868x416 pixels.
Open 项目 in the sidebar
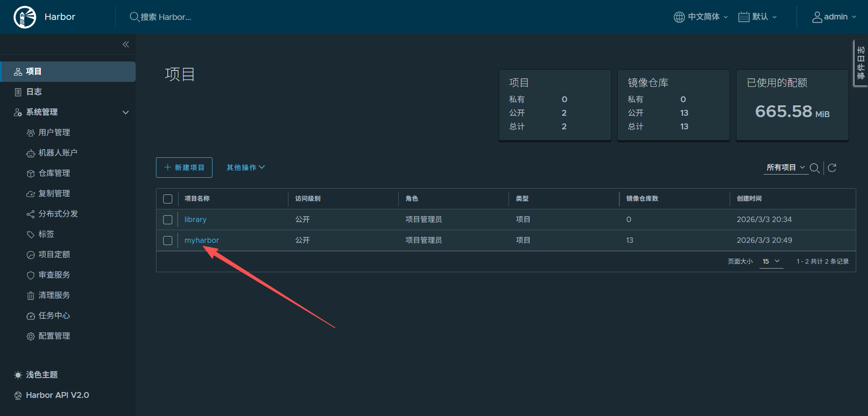68,71
